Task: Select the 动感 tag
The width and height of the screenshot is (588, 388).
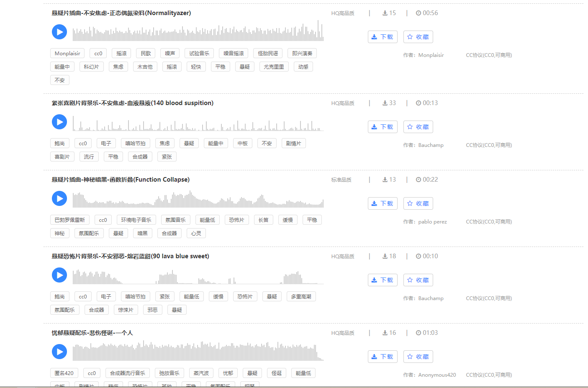Action: tap(303, 67)
